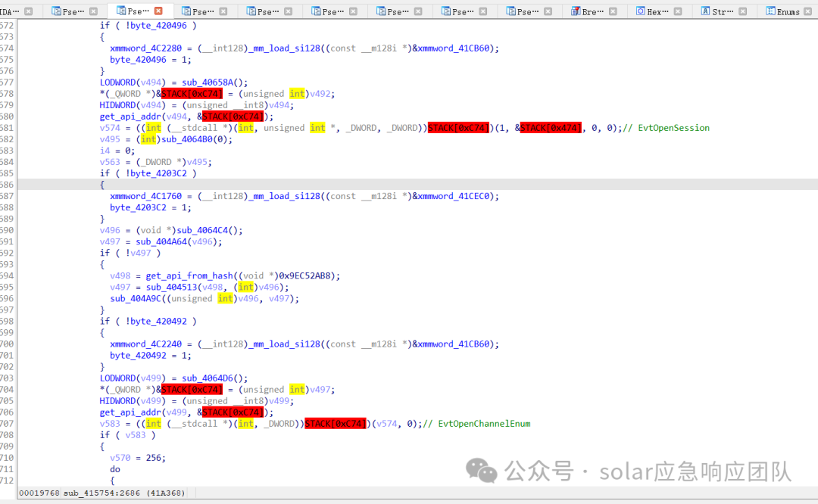Open the Pse… tab right after IDA… tab
The width and height of the screenshot is (818, 504).
pyautogui.click(x=73, y=11)
